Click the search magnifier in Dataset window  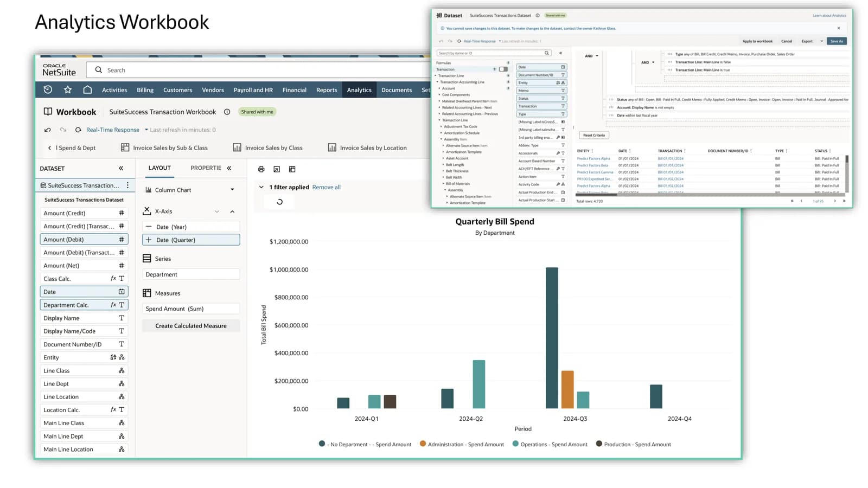point(546,53)
